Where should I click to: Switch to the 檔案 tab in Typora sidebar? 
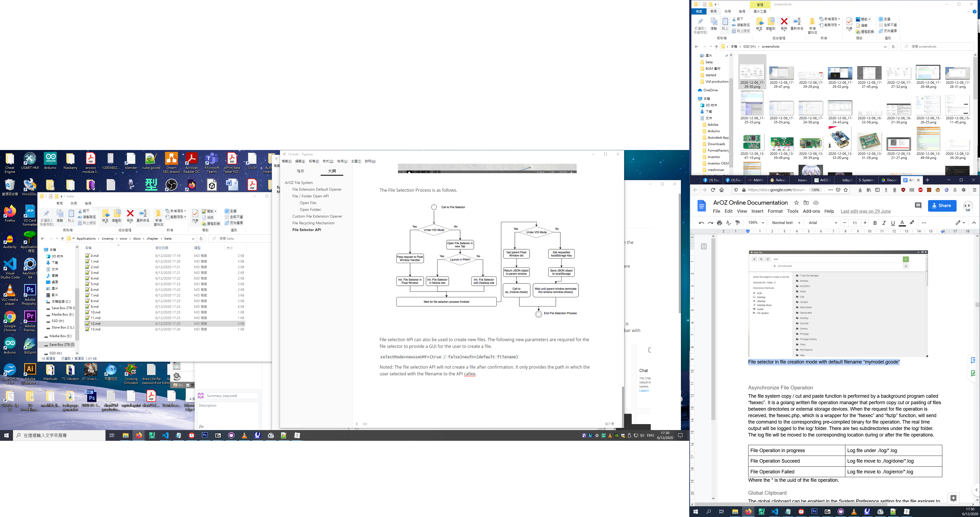(x=300, y=171)
